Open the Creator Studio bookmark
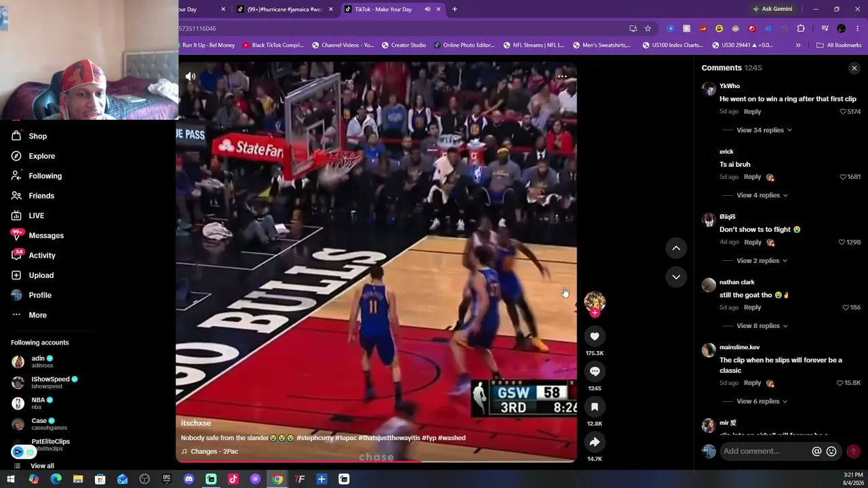Image resolution: width=868 pixels, height=488 pixels. click(403, 45)
